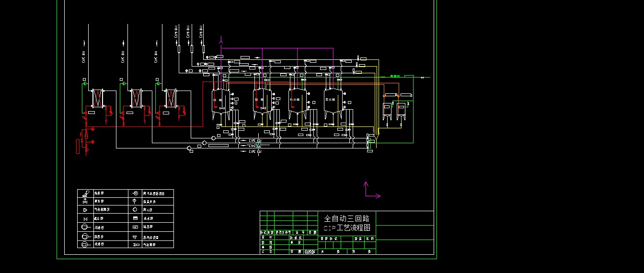The image size is (644, 273).
Task: Select the title text CIP工艺流程图
Action: click(x=347, y=228)
